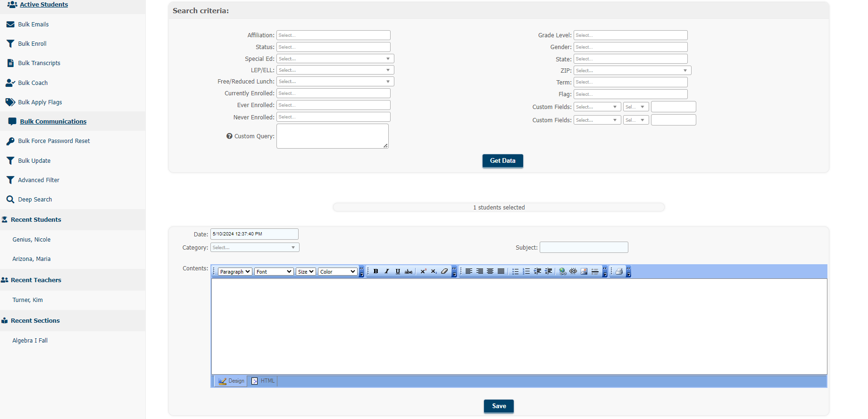This screenshot has height=419, width=868.
Task: Insert horizontal rule in editor
Action: coord(595,271)
